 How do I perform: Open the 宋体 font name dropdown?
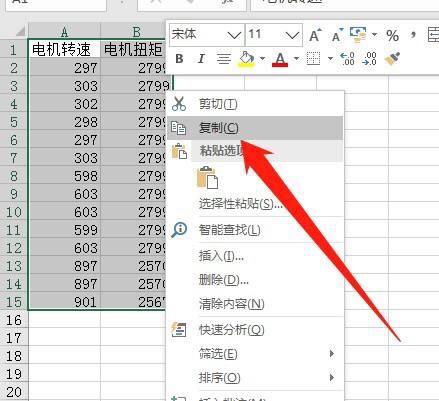point(233,35)
